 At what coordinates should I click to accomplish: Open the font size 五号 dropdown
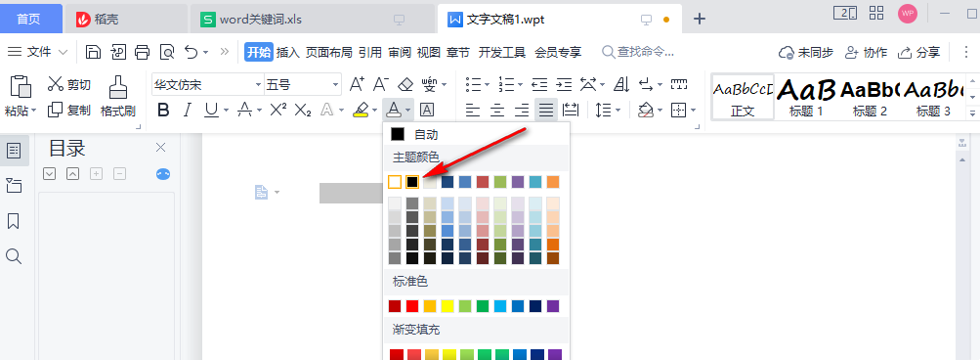(336, 84)
